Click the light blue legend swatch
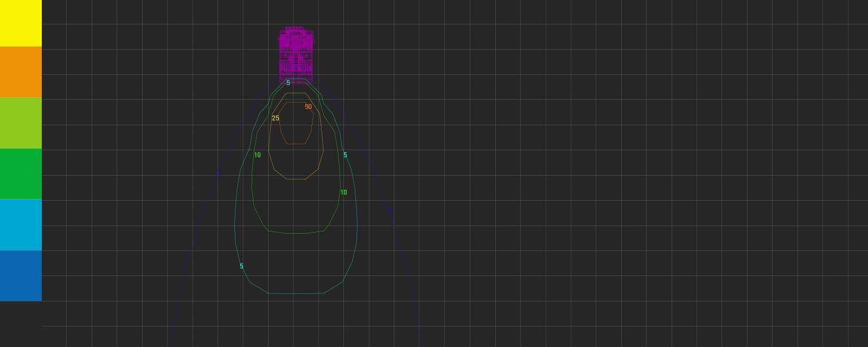This screenshot has width=868, height=347. point(21,224)
